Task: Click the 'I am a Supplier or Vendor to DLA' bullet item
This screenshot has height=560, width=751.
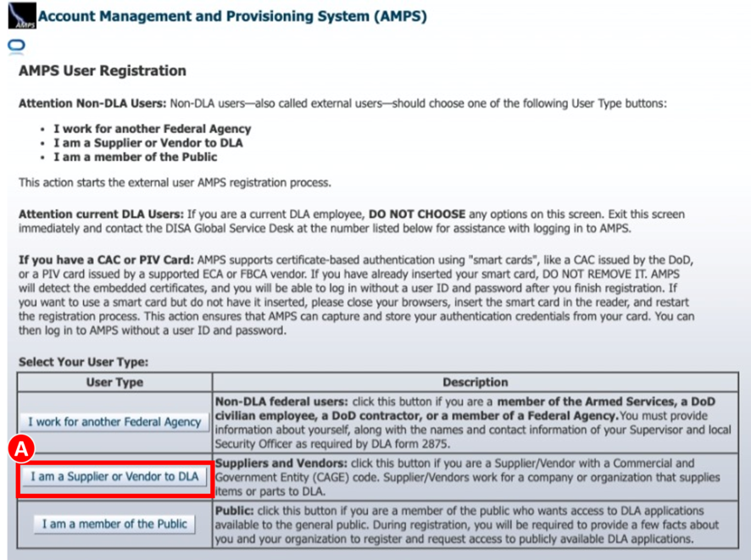Action: (147, 142)
